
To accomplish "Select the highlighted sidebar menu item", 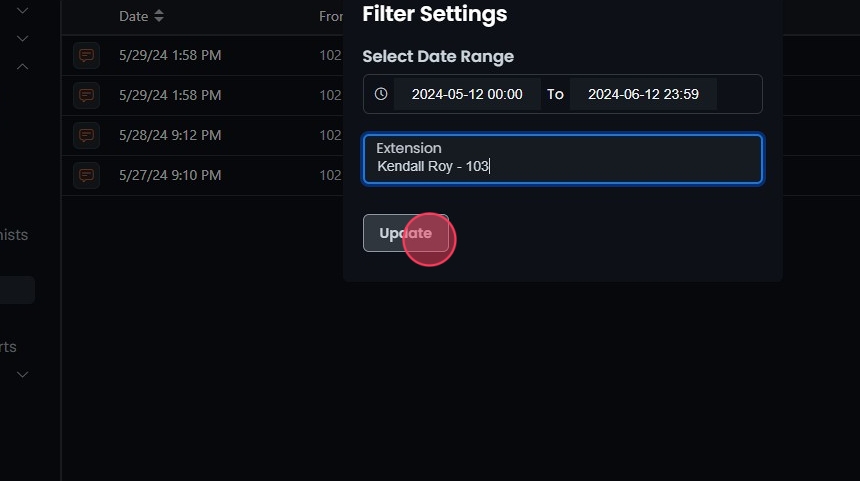I will pyautogui.click(x=17, y=290).
